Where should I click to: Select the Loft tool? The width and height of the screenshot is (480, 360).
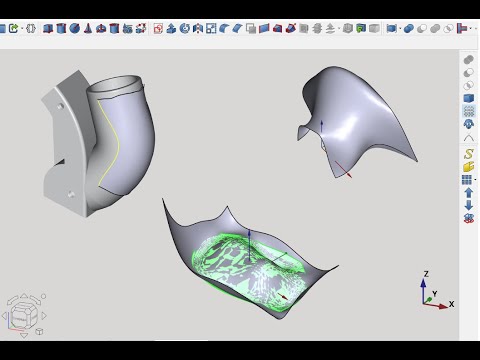277,28
